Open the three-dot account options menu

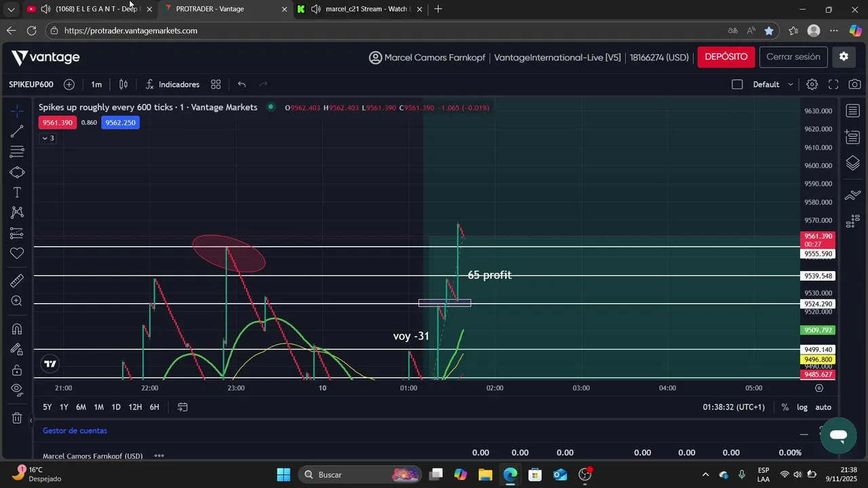[159, 456]
